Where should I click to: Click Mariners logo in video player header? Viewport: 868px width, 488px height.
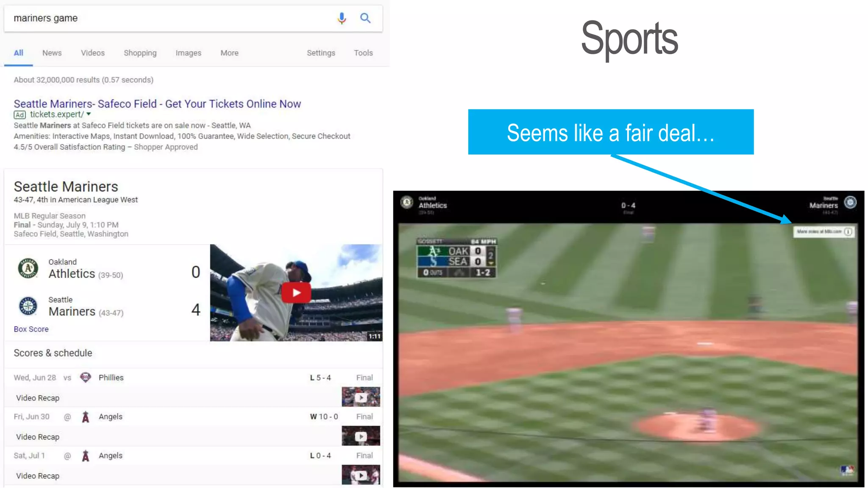pyautogui.click(x=850, y=202)
